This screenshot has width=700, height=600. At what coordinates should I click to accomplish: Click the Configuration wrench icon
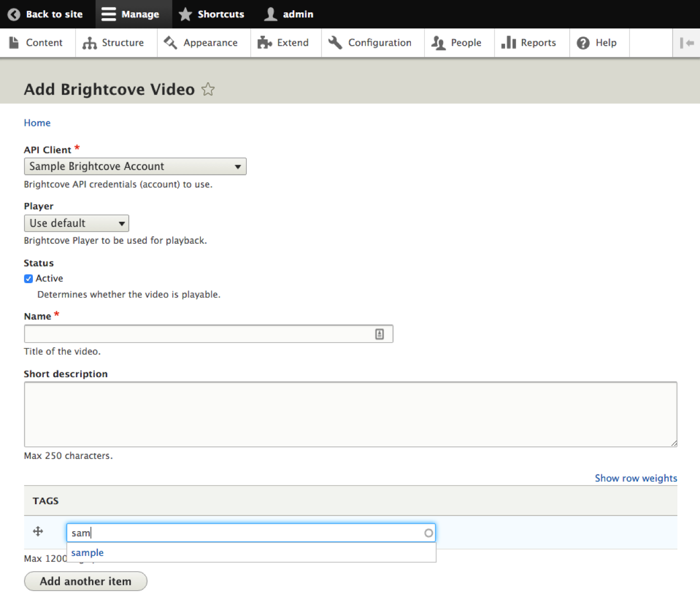pos(335,43)
